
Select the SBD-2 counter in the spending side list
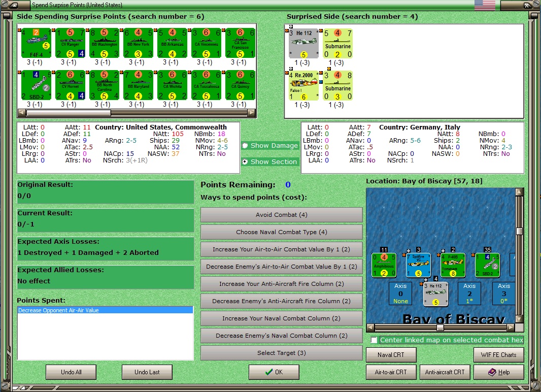pos(36,85)
